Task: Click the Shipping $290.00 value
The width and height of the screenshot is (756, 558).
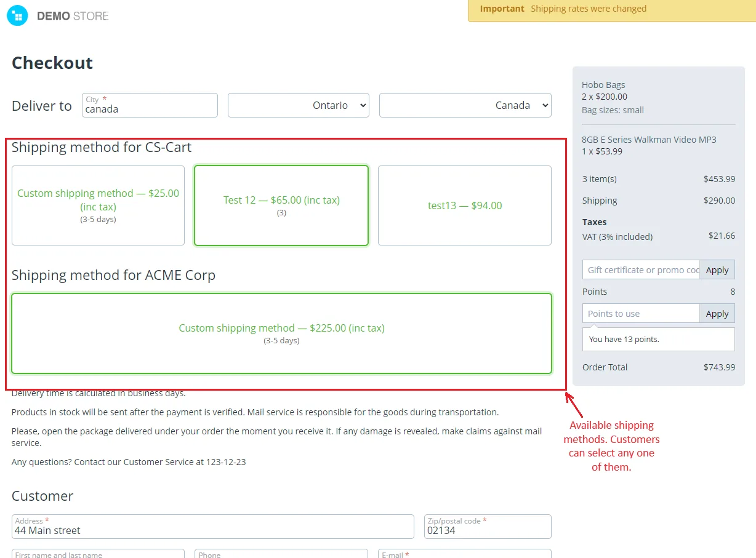Action: point(719,201)
